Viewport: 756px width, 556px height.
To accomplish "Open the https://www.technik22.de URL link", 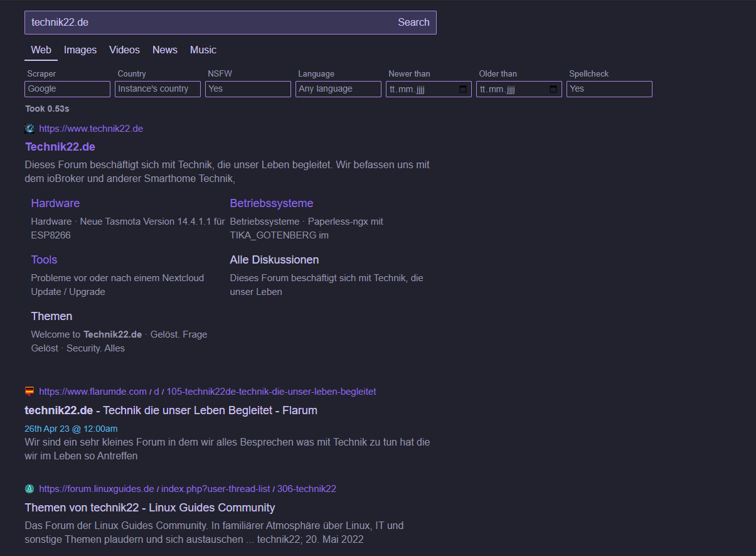I will [91, 129].
